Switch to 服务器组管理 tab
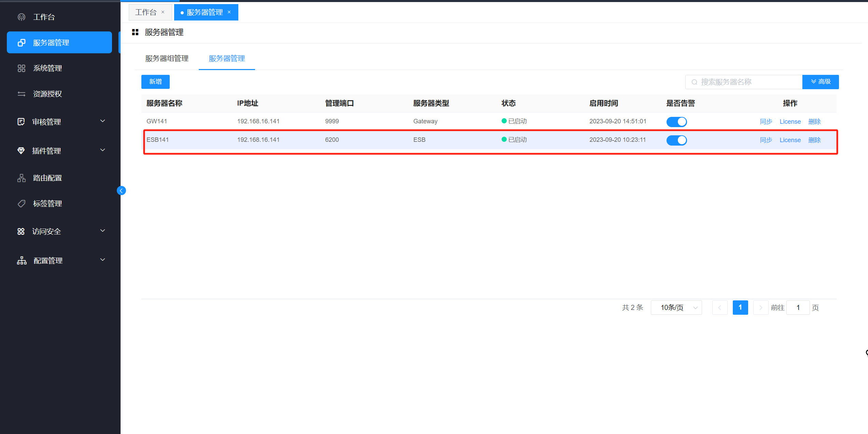Image resolution: width=868 pixels, height=434 pixels. coord(167,58)
